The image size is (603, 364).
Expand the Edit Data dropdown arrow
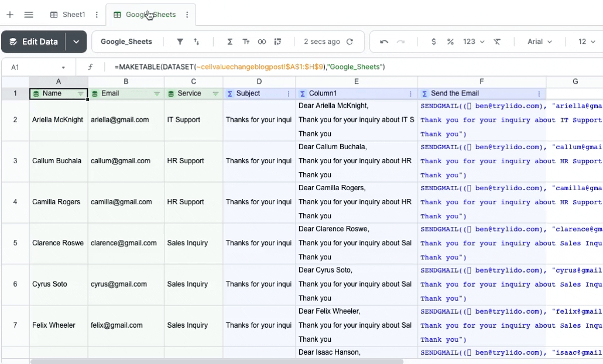[76, 42]
